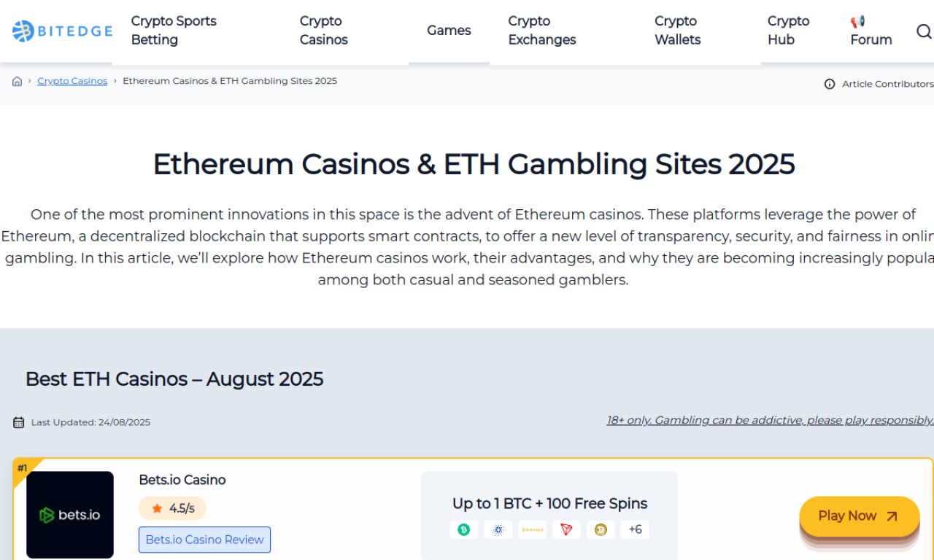
Task: Open the Forum menu item
Action: coord(871,31)
